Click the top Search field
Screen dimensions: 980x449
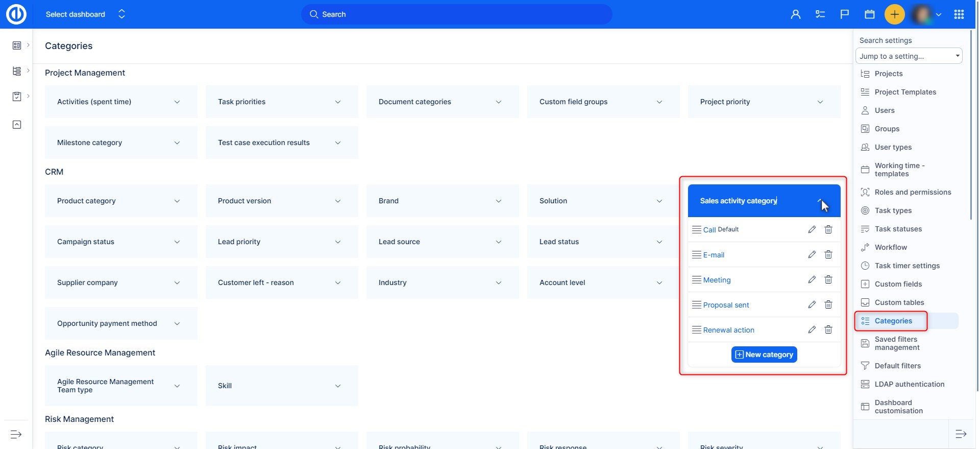point(456,14)
